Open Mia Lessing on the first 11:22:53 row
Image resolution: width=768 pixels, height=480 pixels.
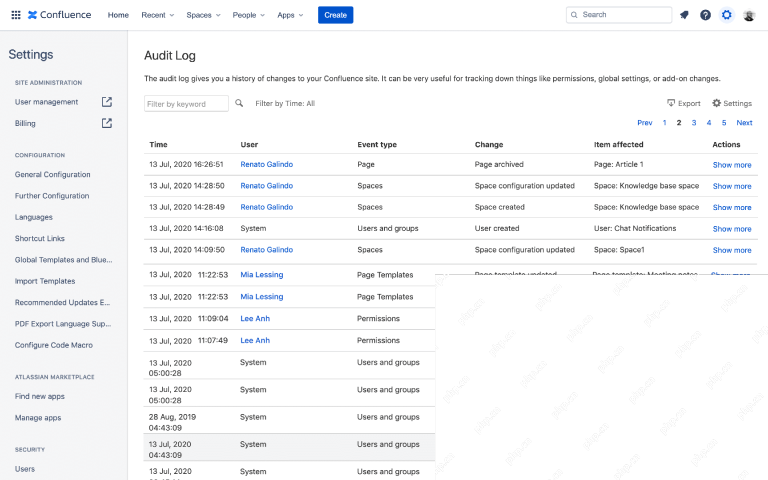coord(262,275)
